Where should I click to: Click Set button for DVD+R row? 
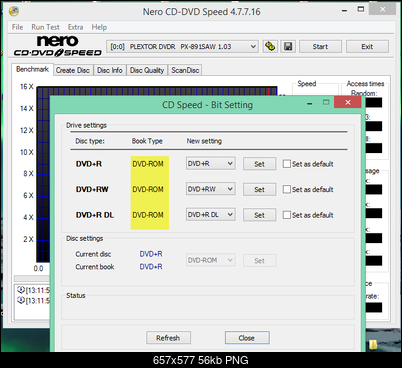tap(259, 164)
